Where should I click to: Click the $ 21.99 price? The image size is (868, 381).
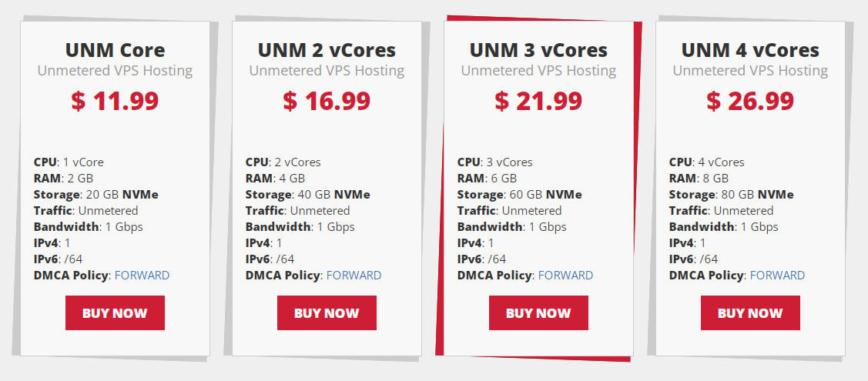tap(538, 101)
